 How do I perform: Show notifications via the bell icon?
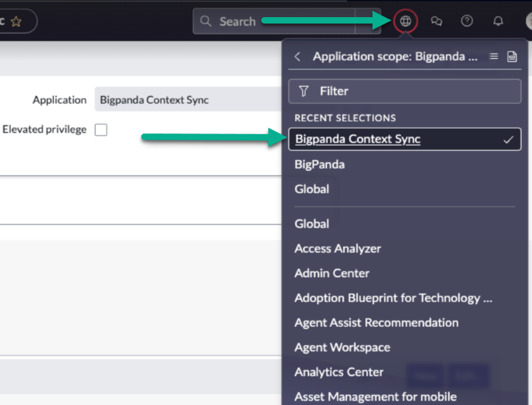click(498, 21)
